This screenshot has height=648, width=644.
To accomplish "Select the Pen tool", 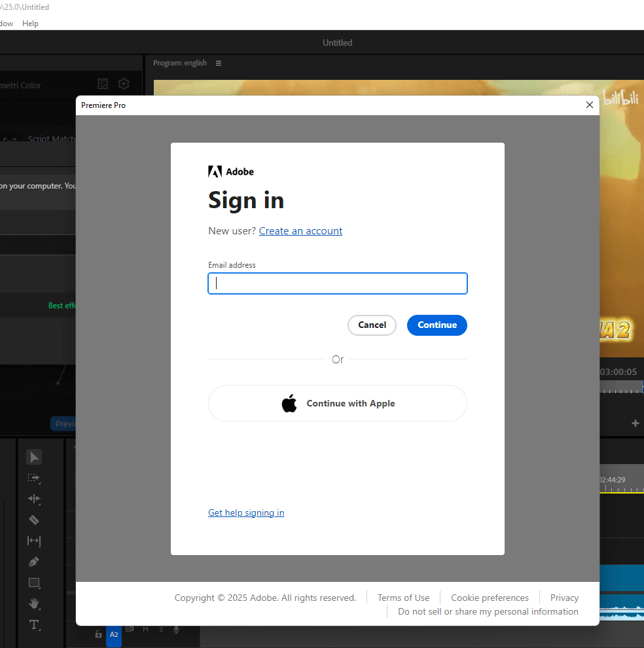I will pos(34,562).
